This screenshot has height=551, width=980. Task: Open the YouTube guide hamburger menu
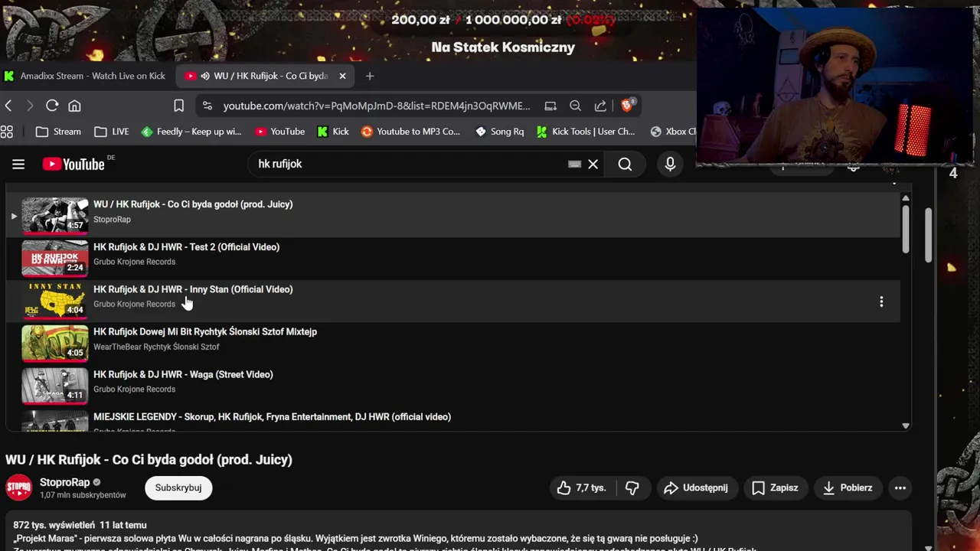(x=18, y=164)
